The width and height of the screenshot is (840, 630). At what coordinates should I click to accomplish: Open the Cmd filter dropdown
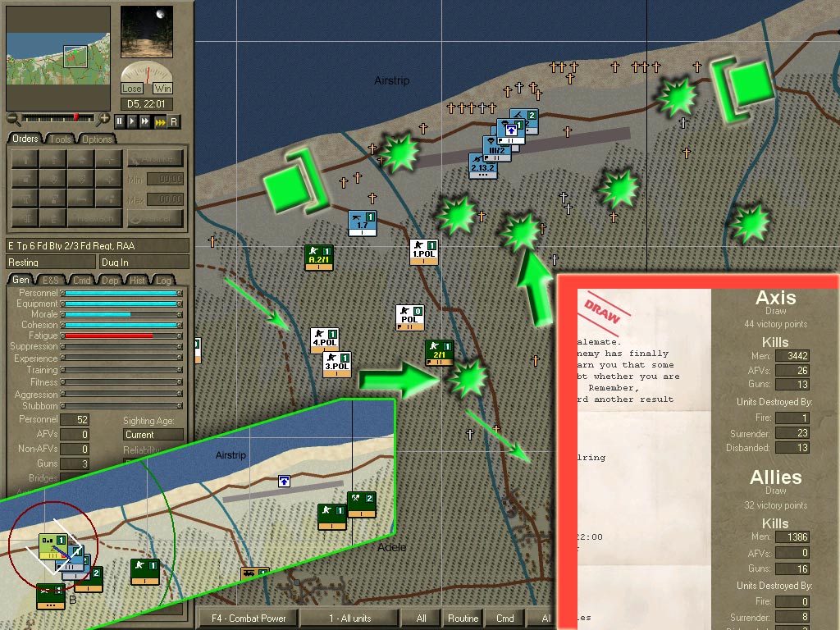point(504,619)
